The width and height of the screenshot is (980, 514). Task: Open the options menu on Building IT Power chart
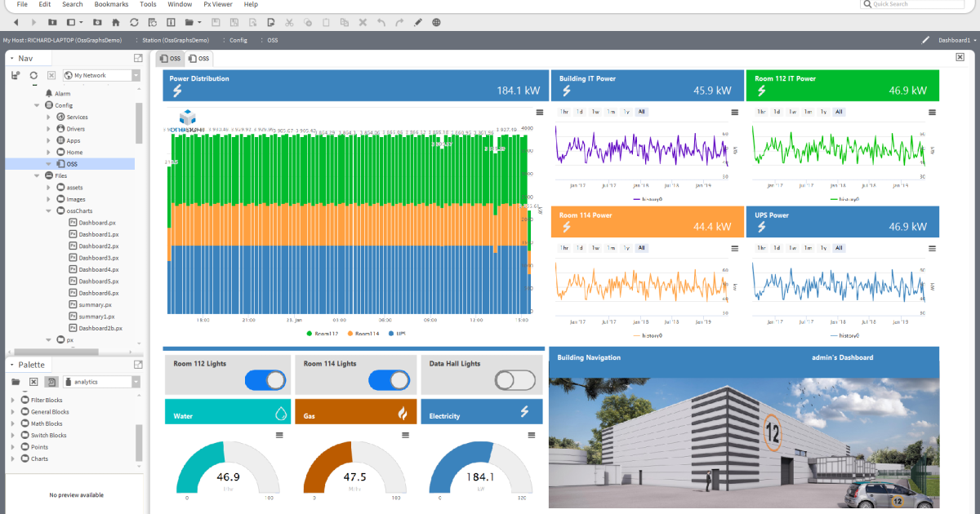[736, 111]
